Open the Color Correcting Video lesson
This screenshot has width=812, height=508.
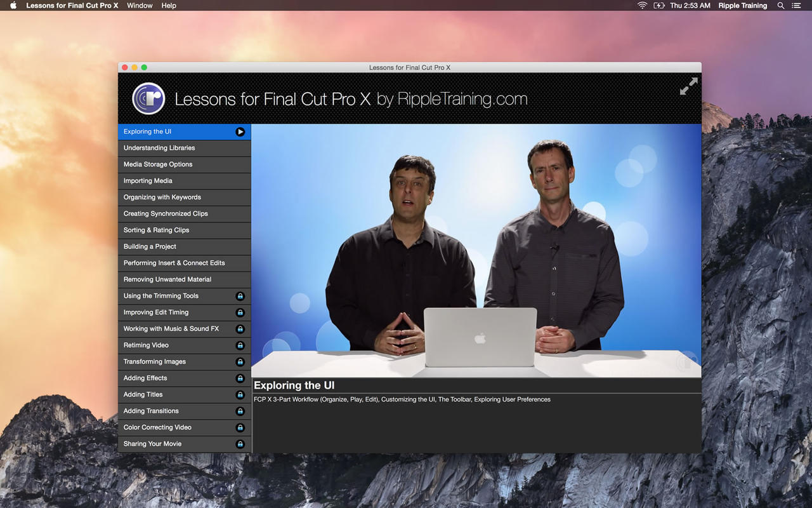pos(185,428)
